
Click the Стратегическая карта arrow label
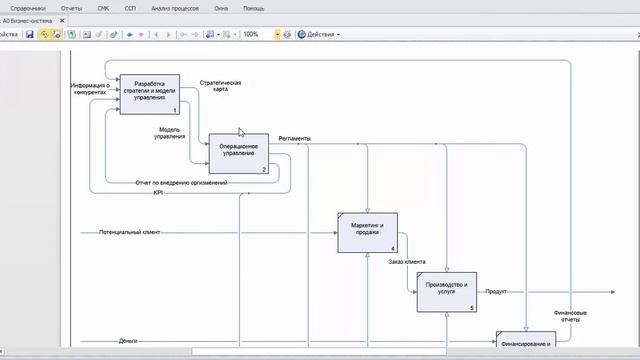(220, 86)
